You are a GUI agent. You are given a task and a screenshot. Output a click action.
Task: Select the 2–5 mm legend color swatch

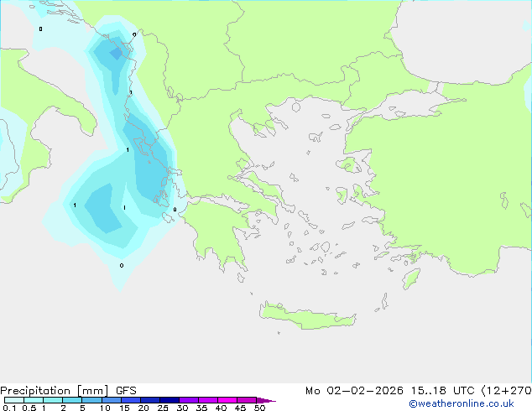72,400
